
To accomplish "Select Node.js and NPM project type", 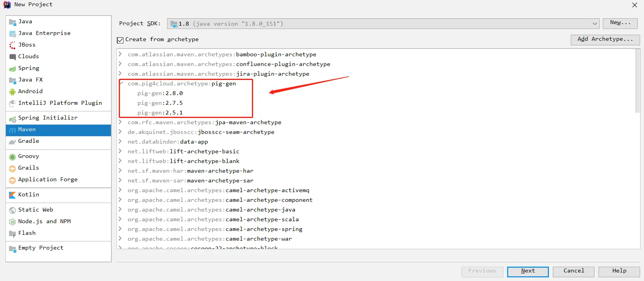I will pos(59,222).
